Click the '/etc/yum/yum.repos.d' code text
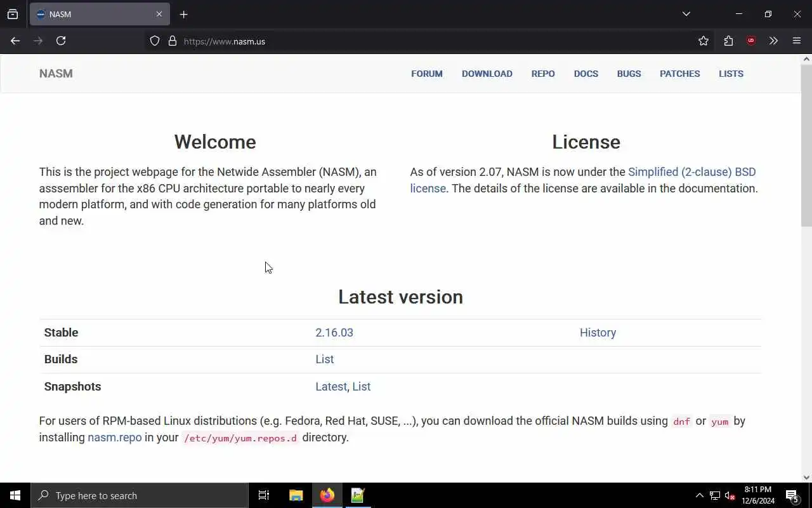This screenshot has width=812, height=508. point(240,438)
